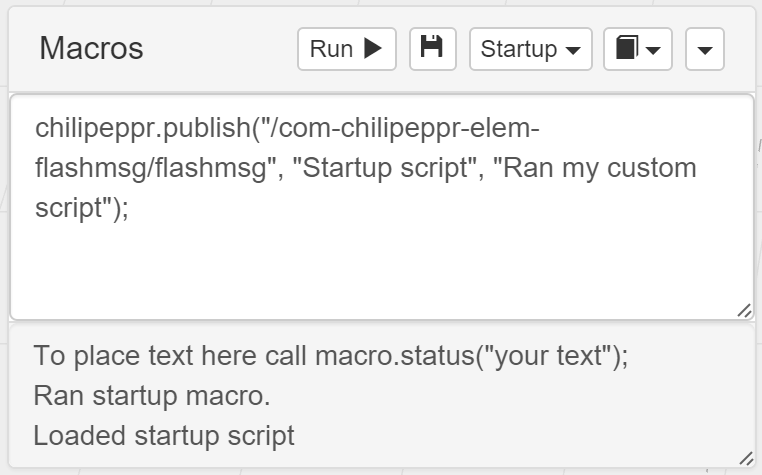Image resolution: width=762 pixels, height=475 pixels.
Task: Click the status log's corner resize handle
Action: coord(744,458)
